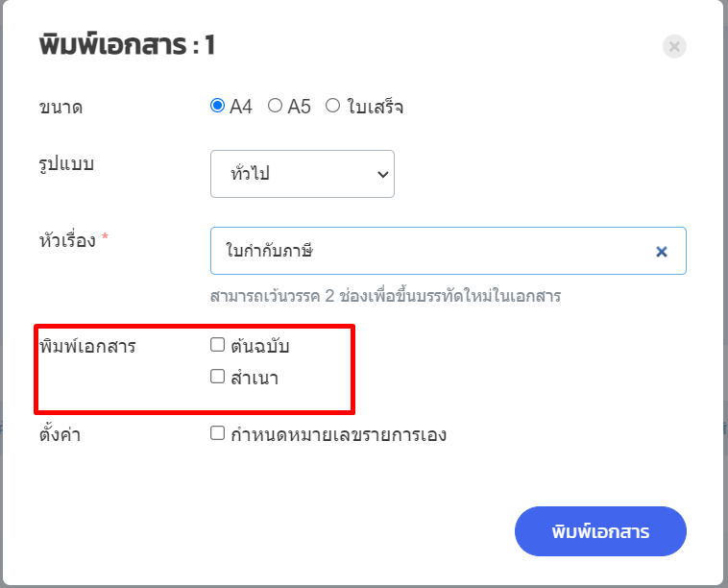
Task: Click the ต้นฉบับ label text
Action: pos(260,346)
